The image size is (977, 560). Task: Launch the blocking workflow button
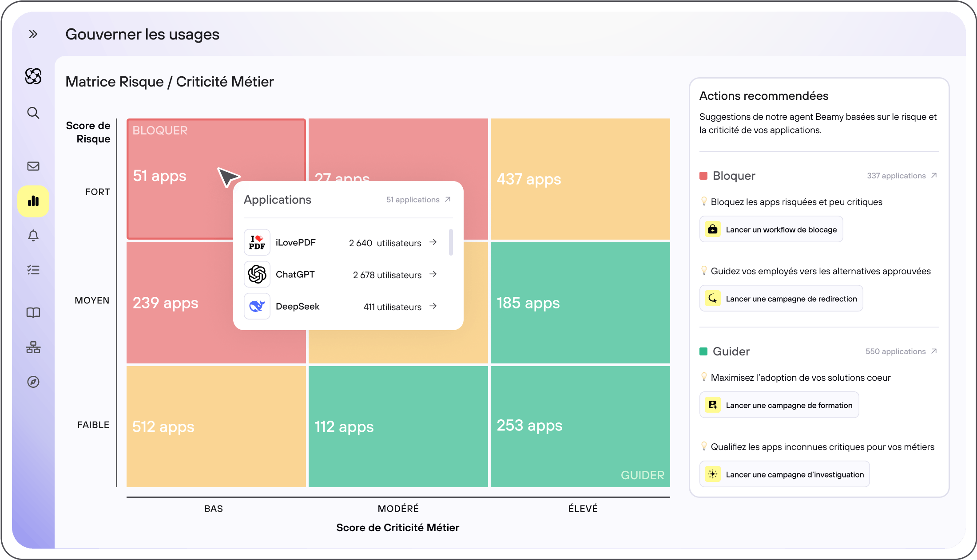[771, 229]
